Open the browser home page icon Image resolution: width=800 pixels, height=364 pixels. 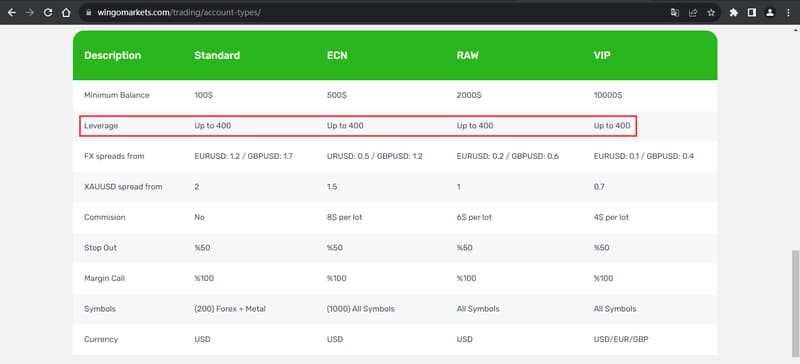[66, 13]
